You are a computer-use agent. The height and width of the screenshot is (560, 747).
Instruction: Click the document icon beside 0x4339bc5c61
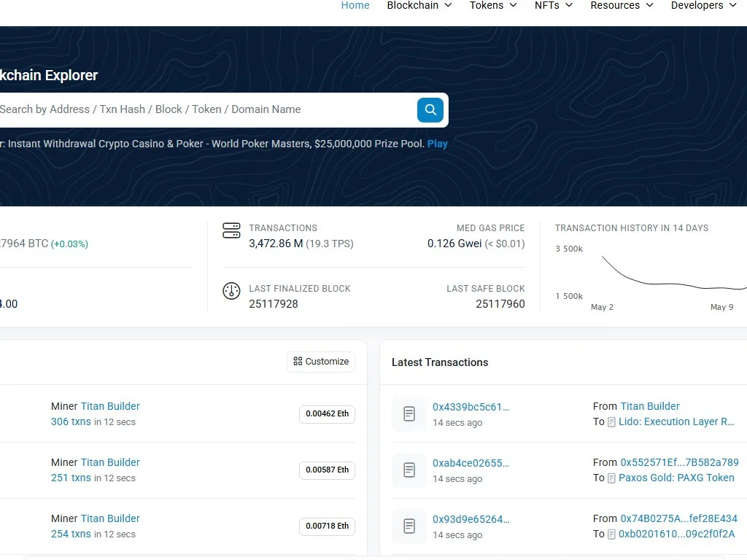pyautogui.click(x=409, y=414)
